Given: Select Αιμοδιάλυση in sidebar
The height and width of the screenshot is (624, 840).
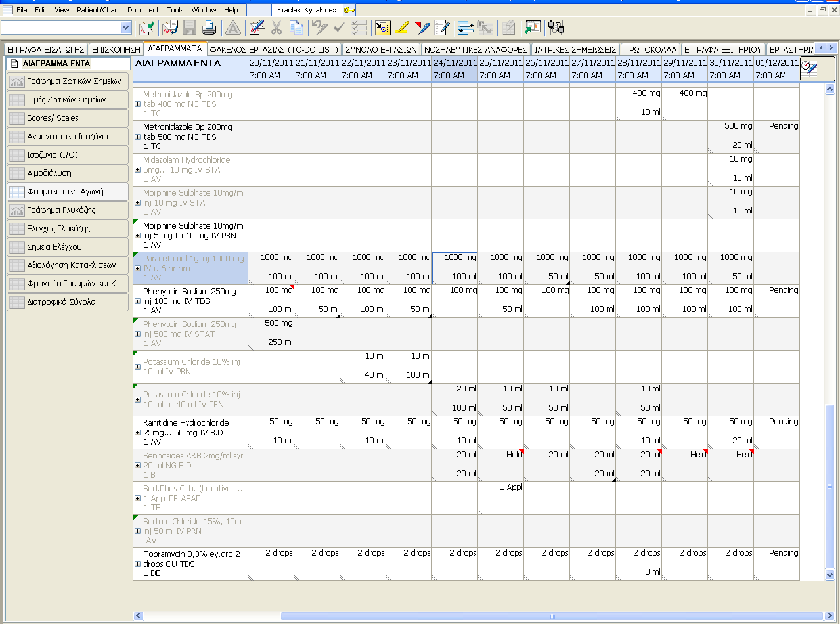Looking at the screenshot, I should coord(68,173).
